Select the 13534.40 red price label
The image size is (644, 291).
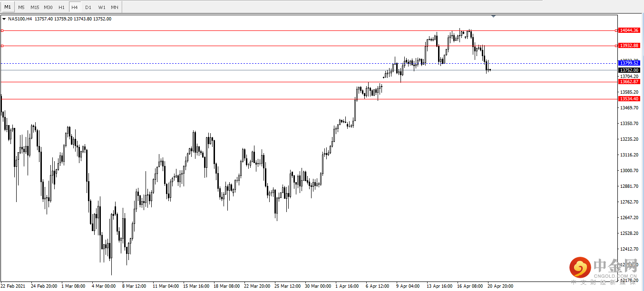(x=629, y=99)
